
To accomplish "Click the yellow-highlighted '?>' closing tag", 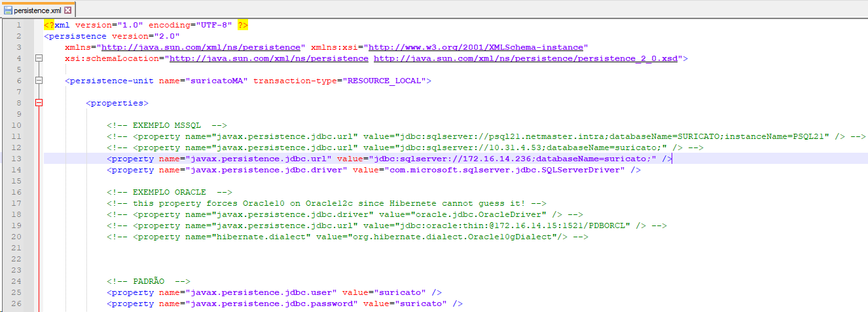I will tap(243, 25).
